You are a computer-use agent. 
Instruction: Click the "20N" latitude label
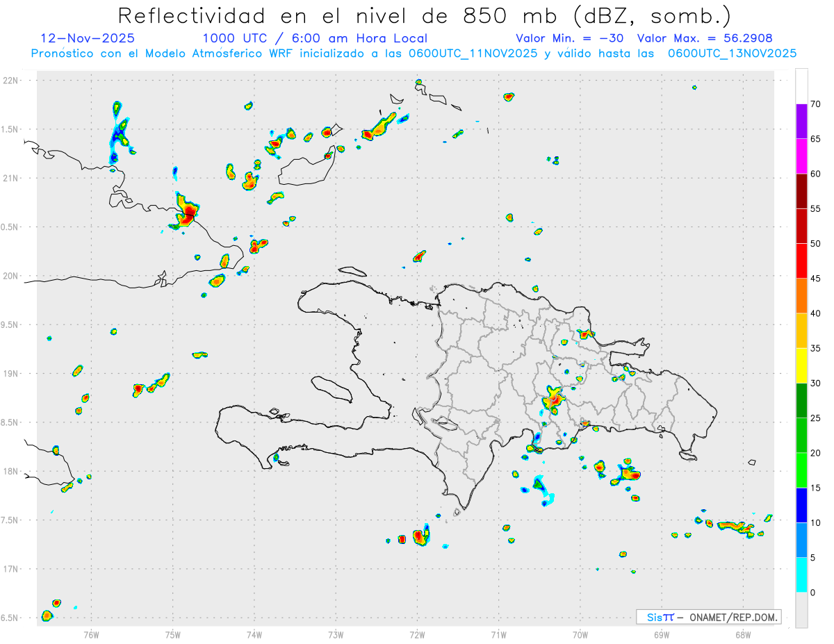click(12, 276)
